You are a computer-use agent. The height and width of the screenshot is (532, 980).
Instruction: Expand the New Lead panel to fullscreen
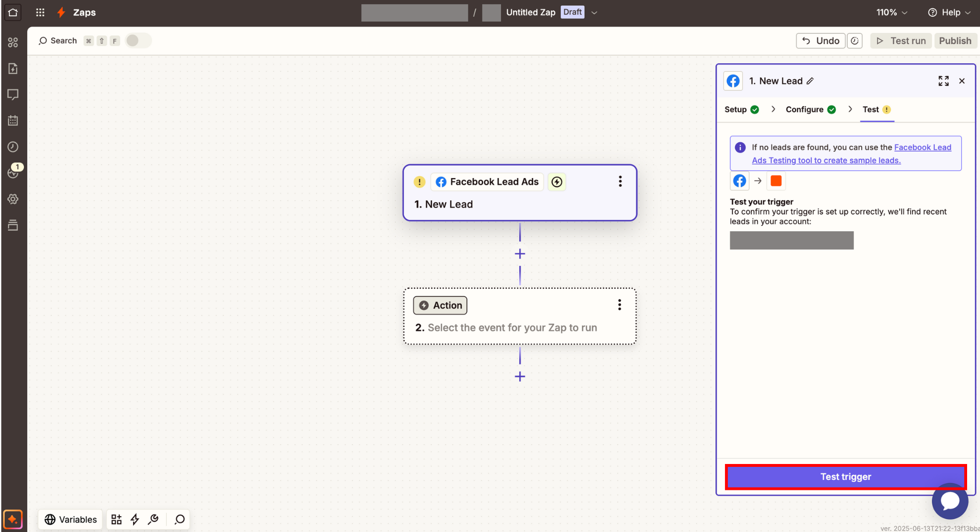click(x=943, y=81)
